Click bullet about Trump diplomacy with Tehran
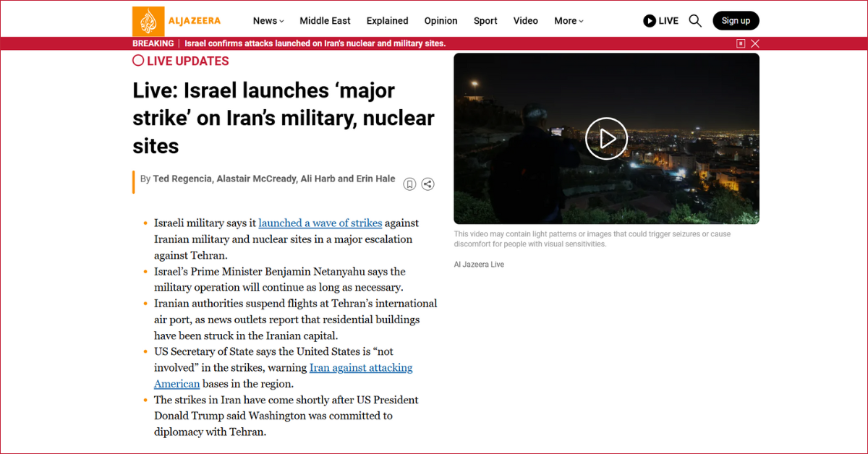 (286, 416)
